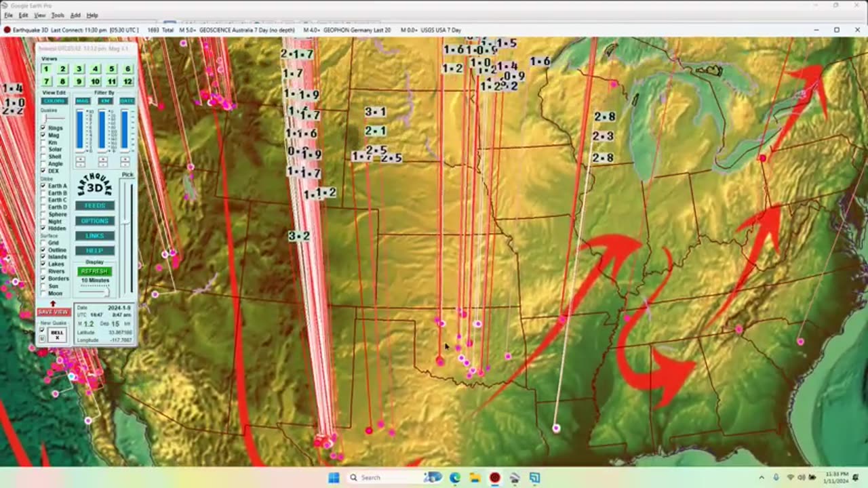Image resolution: width=868 pixels, height=488 pixels.
Task: Toggle the Lakes surface checkbox
Action: [x=43, y=264]
